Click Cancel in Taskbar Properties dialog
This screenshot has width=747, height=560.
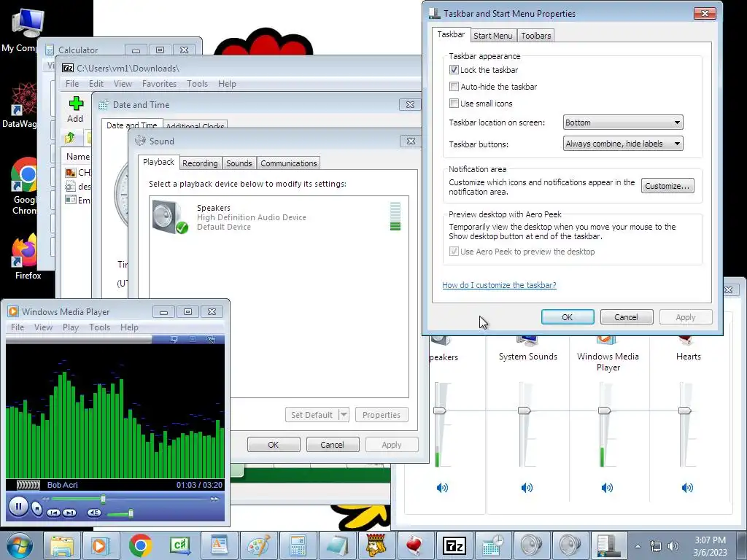(x=626, y=317)
